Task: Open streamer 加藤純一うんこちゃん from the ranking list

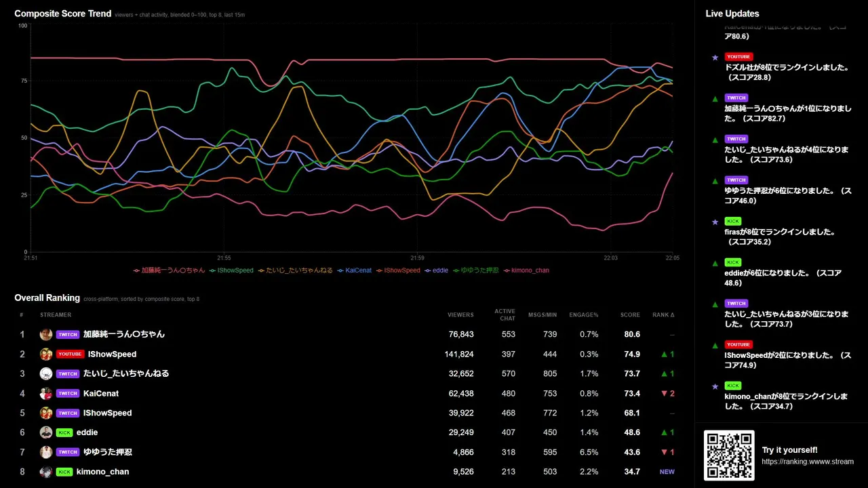Action: (124, 334)
